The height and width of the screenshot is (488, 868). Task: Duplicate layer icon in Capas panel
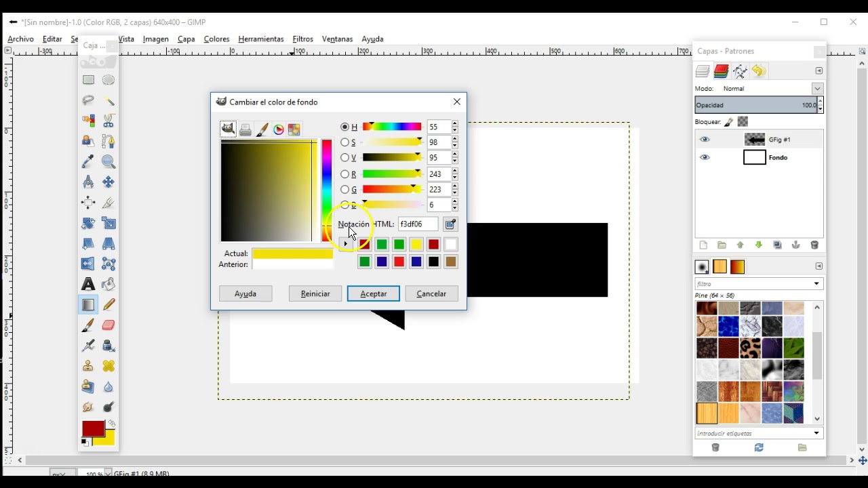pos(778,245)
